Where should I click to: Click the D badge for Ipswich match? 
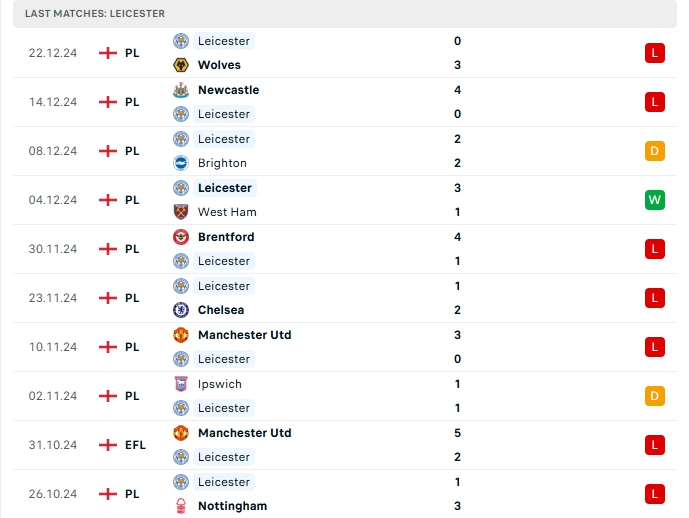(655, 396)
